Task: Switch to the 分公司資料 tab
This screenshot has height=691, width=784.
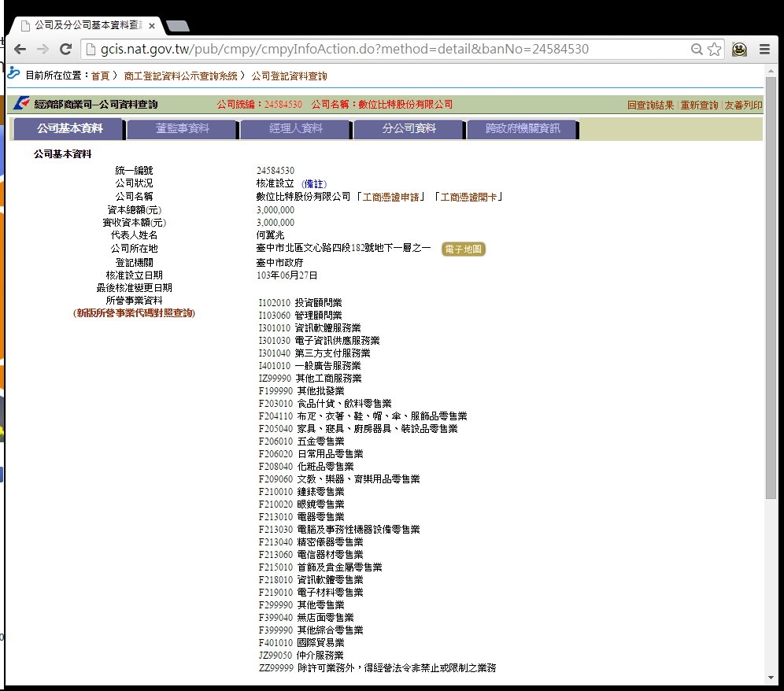Action: pyautogui.click(x=409, y=128)
